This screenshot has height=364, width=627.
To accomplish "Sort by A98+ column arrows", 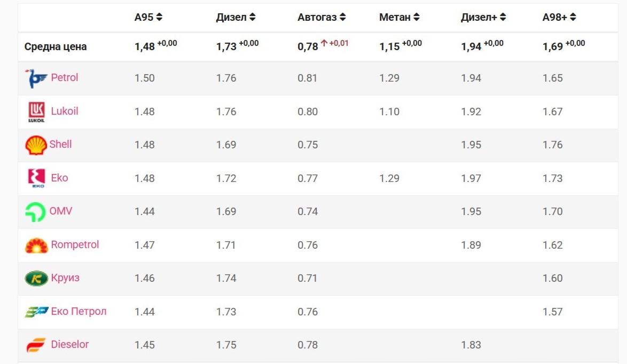I will (573, 17).
